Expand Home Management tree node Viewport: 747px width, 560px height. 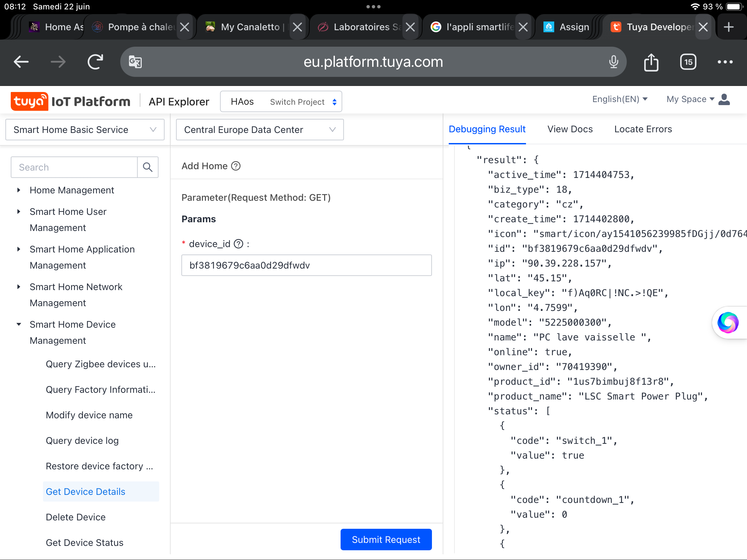(x=19, y=190)
